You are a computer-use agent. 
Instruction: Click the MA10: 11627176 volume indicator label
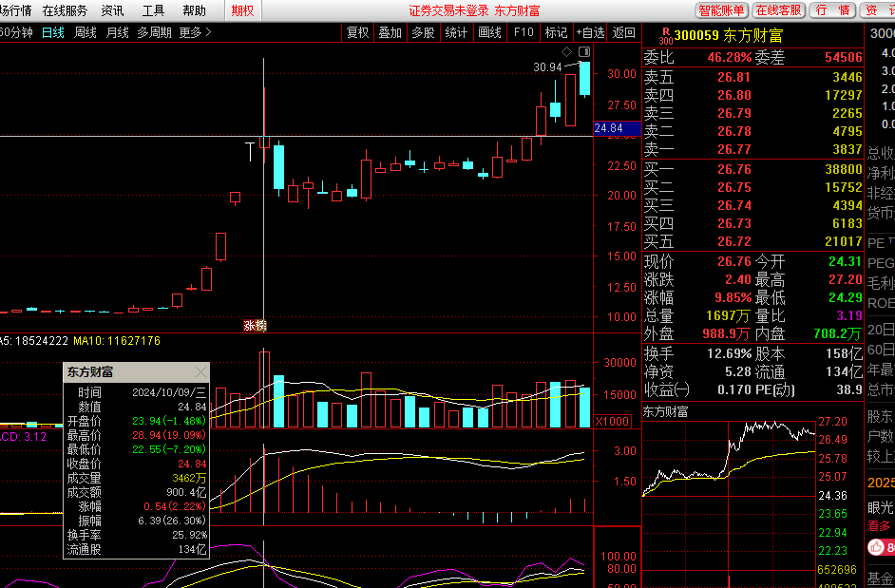pos(117,341)
